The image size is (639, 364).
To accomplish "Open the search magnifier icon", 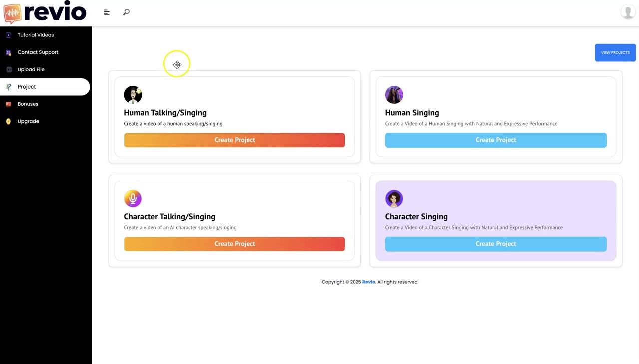I will 126,12.
